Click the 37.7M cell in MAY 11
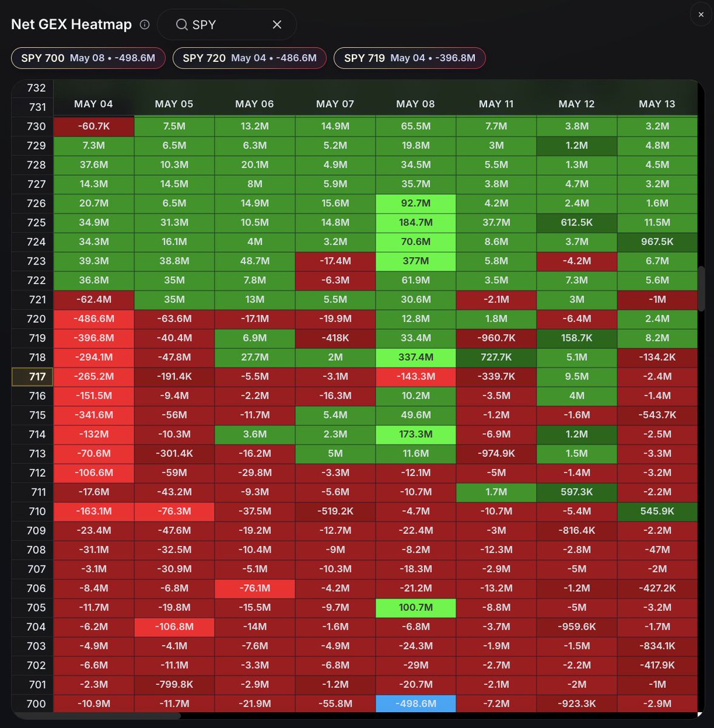Viewport: 714px width, 728px height. (496, 223)
